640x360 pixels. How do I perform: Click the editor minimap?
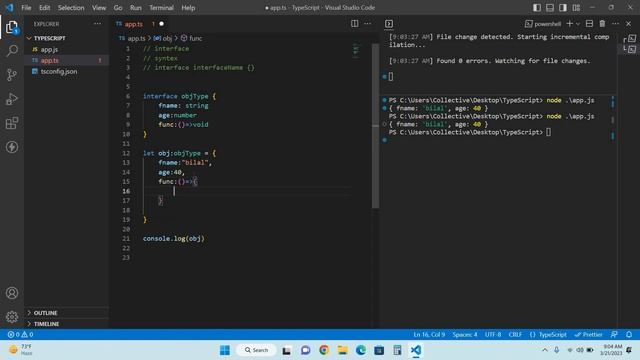tap(356, 51)
